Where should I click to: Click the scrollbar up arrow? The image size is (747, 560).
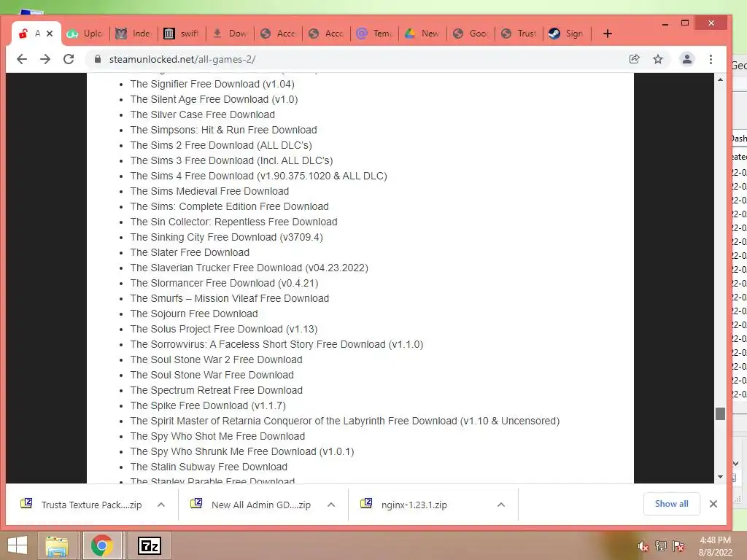(720, 79)
